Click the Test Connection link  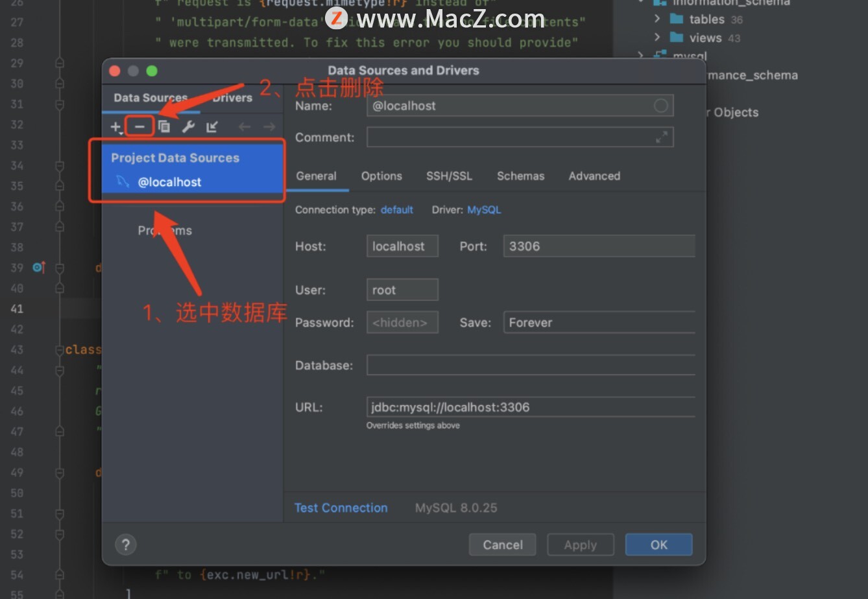click(341, 508)
